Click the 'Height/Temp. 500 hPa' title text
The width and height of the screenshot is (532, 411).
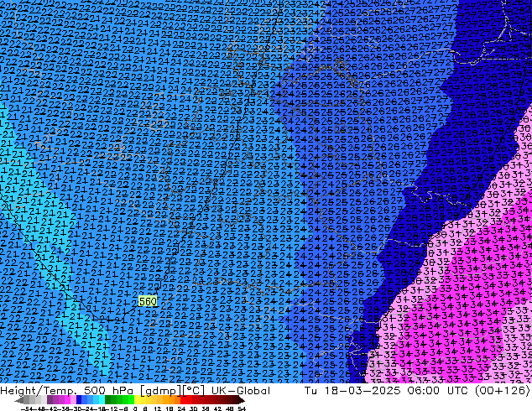68,391
